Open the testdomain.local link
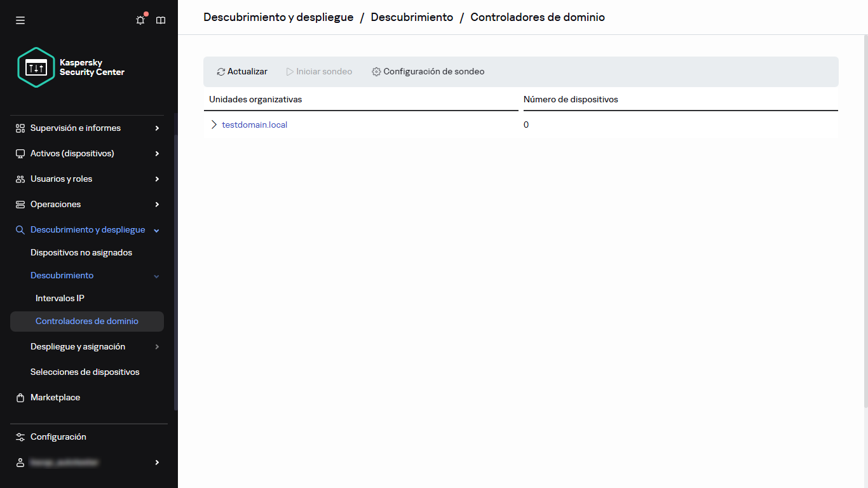The height and width of the screenshot is (488, 868). coord(255,125)
